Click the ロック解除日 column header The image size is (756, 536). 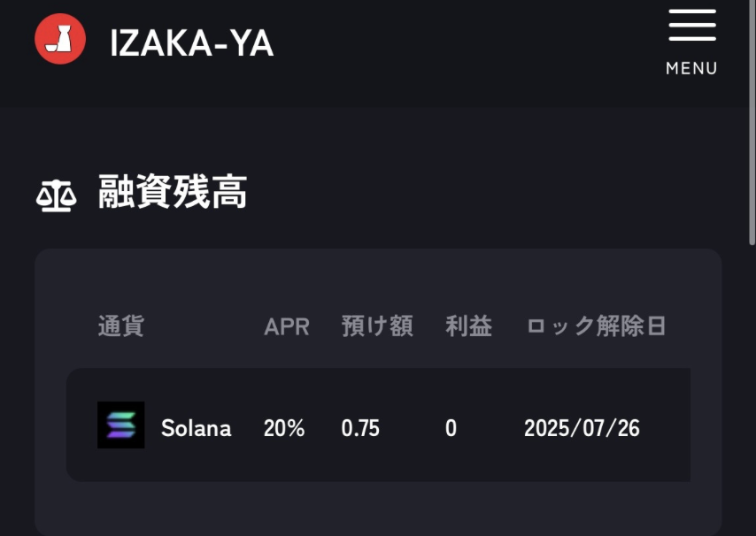coord(596,326)
